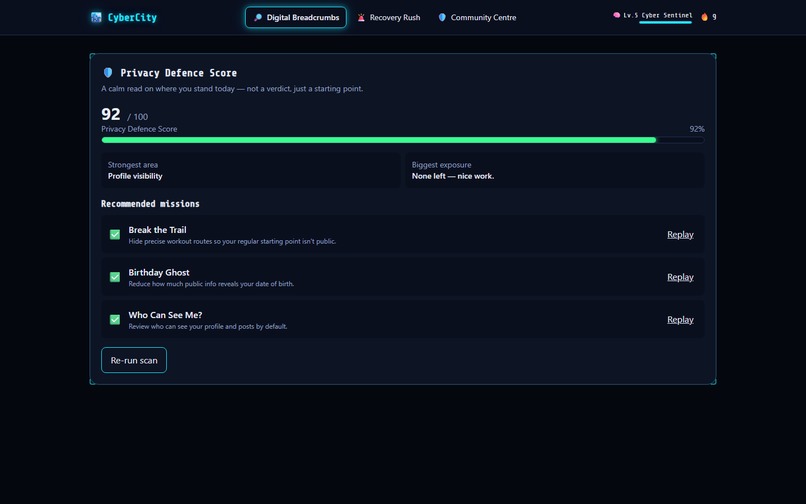Replay the Who Can See Me? mission
The image size is (806, 504).
click(x=680, y=320)
